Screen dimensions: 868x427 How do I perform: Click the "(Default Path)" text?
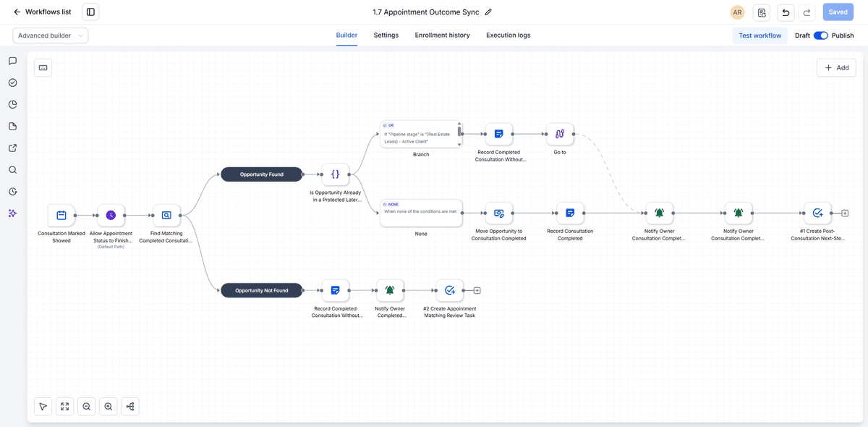click(x=111, y=247)
